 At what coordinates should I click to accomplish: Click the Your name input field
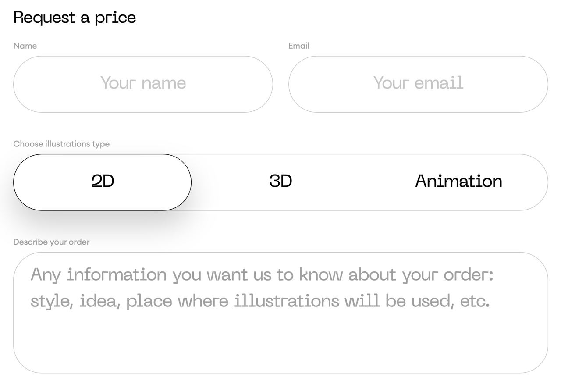tap(143, 84)
